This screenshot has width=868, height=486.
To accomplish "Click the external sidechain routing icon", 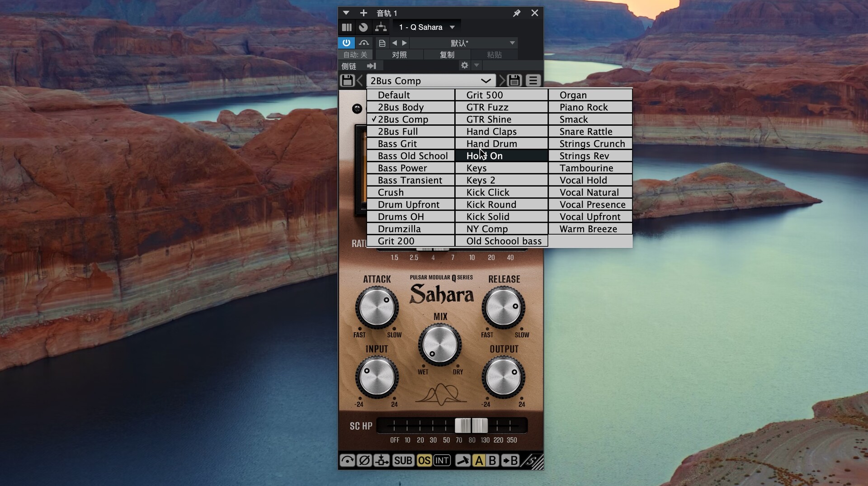I will (382, 460).
